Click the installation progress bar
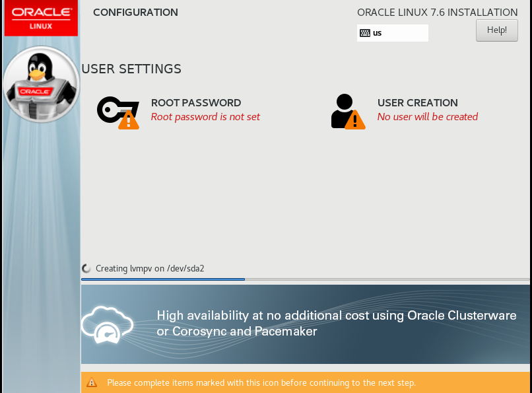 point(306,279)
